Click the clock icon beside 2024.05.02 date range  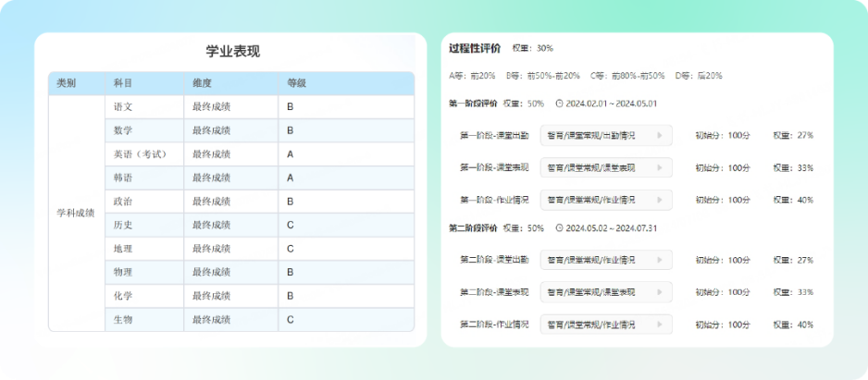(559, 227)
